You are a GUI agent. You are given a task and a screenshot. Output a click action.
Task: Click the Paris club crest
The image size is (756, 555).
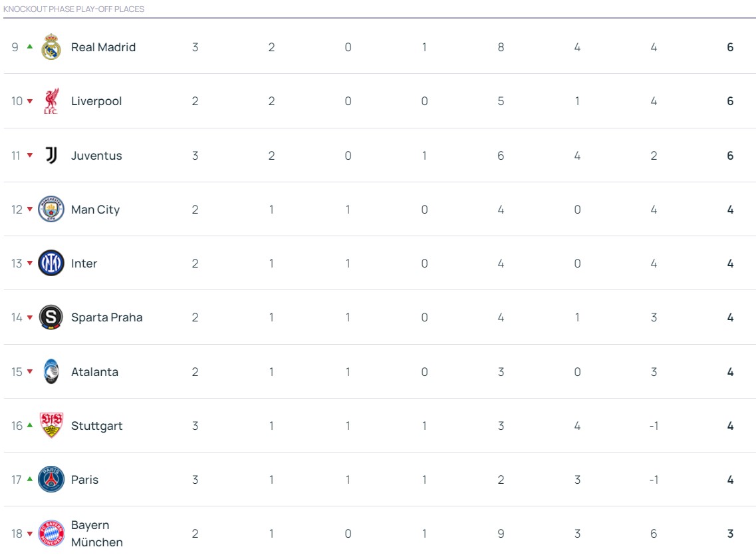point(51,480)
